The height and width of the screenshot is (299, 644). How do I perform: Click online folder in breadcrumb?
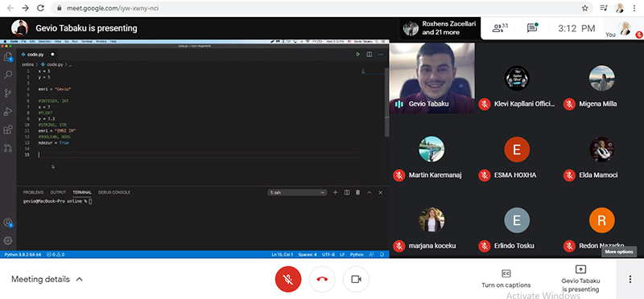27,64
